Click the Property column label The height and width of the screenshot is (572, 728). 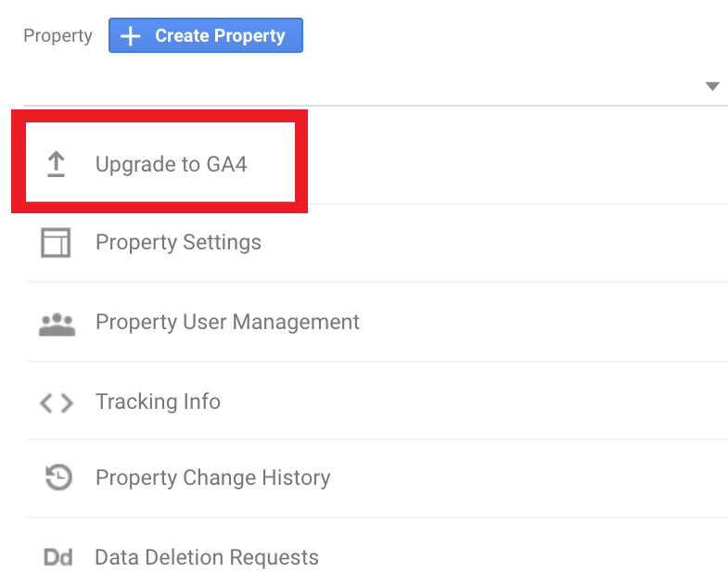point(57,36)
